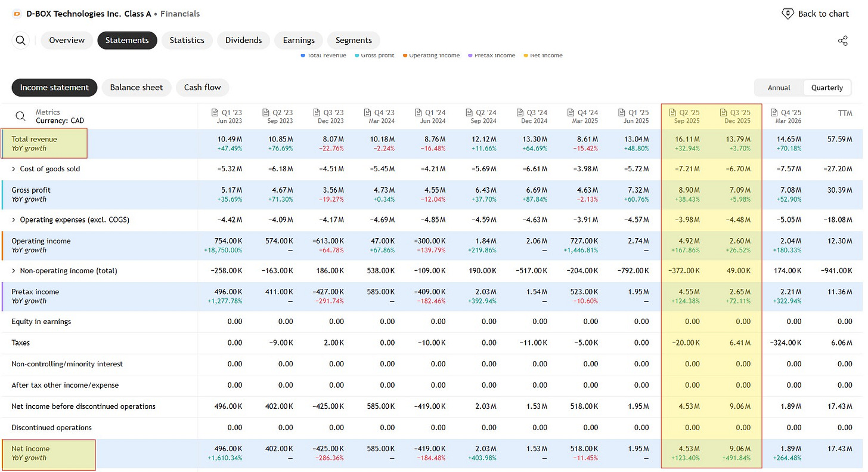Click the share icon at top right
This screenshot has width=868, height=472.
842,41
